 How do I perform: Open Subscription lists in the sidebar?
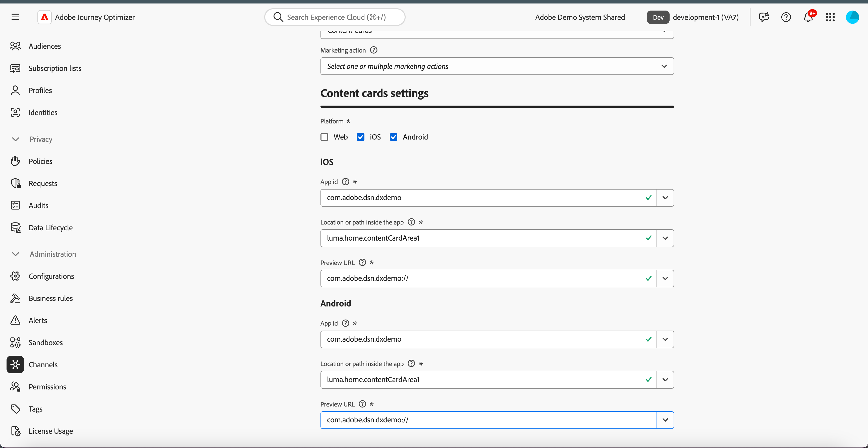tap(55, 68)
